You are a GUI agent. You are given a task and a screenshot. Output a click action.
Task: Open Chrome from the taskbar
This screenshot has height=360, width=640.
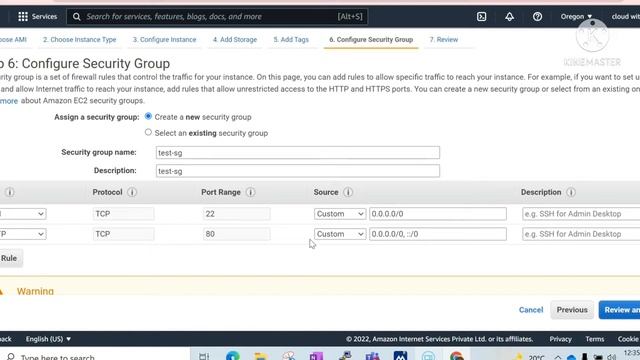tap(456, 356)
